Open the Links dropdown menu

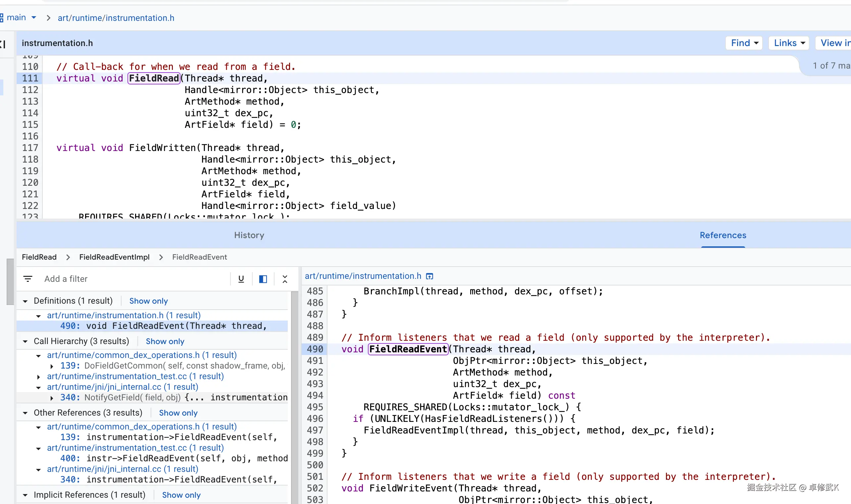788,43
